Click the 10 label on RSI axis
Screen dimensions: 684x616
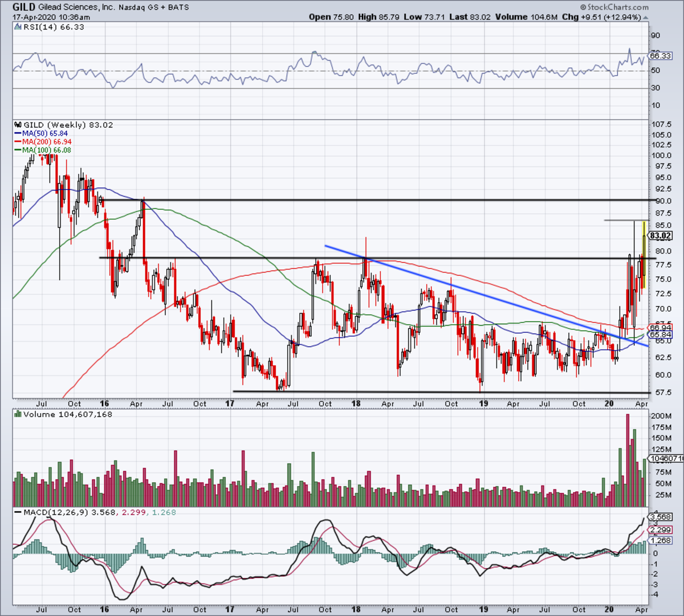656,105
